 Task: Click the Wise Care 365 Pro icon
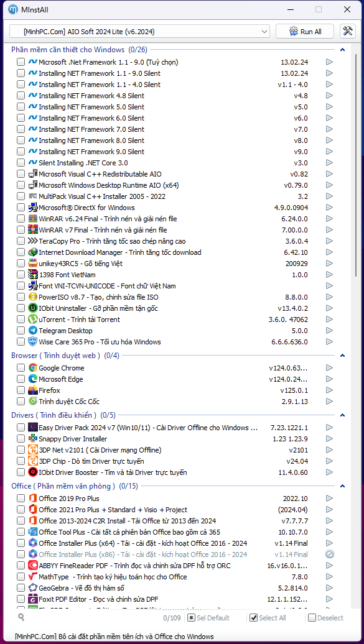[33, 342]
